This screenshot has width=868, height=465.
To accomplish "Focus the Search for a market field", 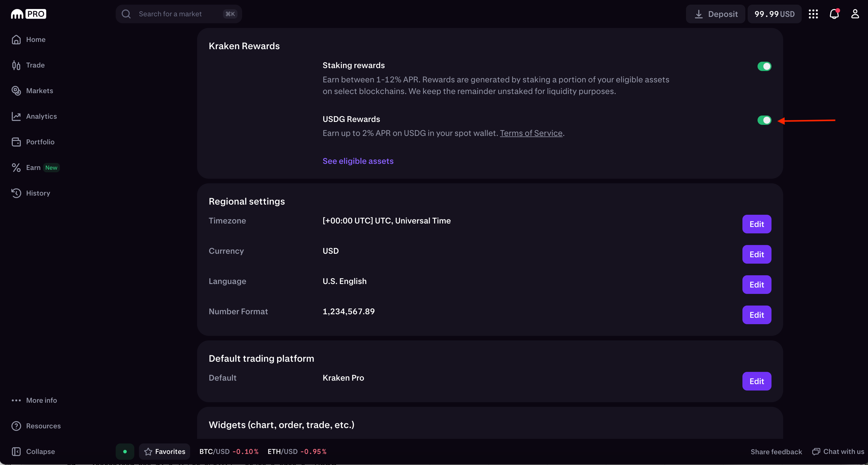I will coord(178,14).
